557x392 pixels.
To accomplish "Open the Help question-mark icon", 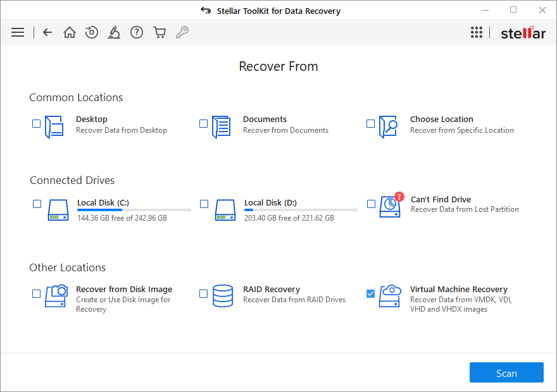I will [x=137, y=32].
